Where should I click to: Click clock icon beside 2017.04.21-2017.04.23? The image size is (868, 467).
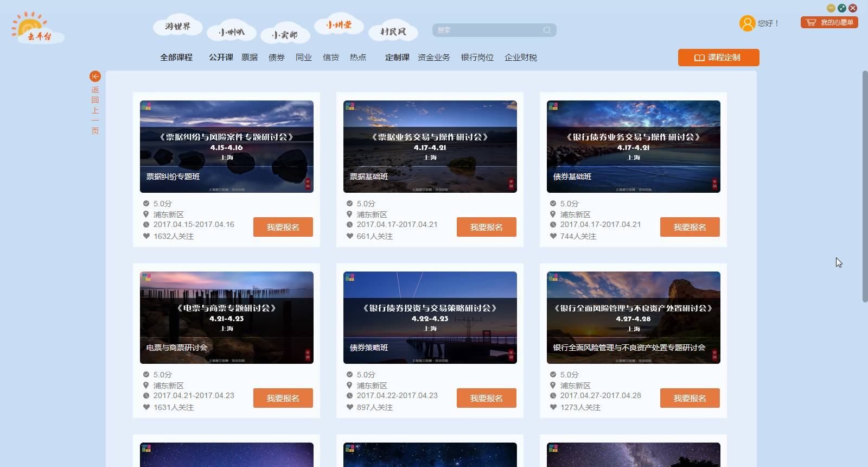click(x=146, y=395)
